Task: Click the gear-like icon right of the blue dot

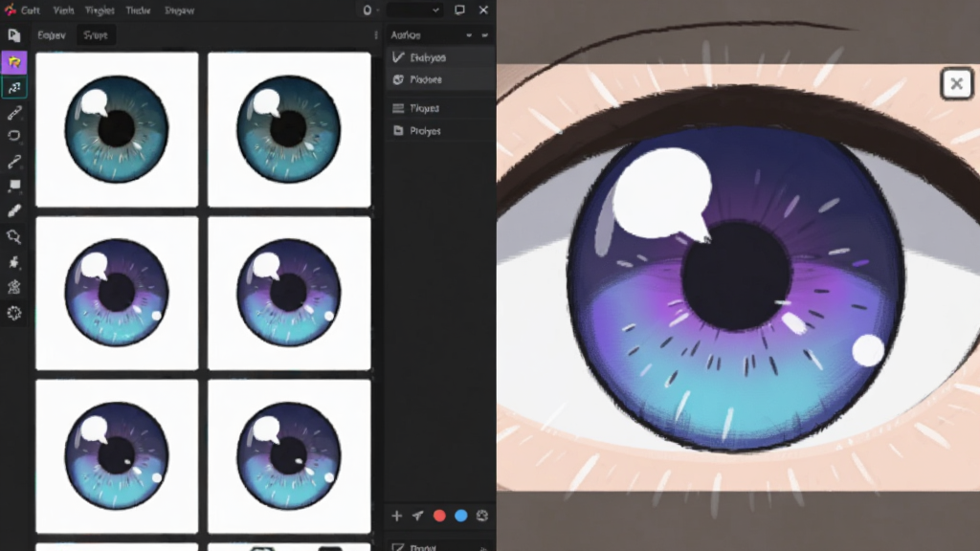Action: click(x=482, y=516)
